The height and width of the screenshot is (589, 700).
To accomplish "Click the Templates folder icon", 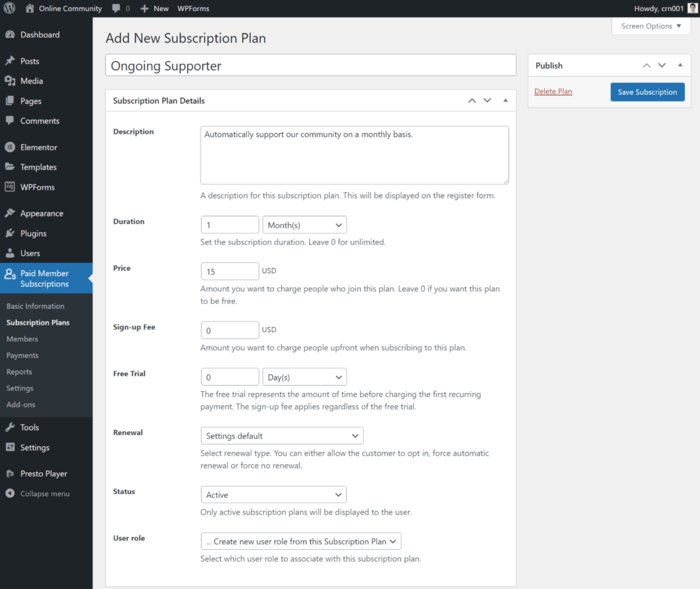I will tap(10, 167).
